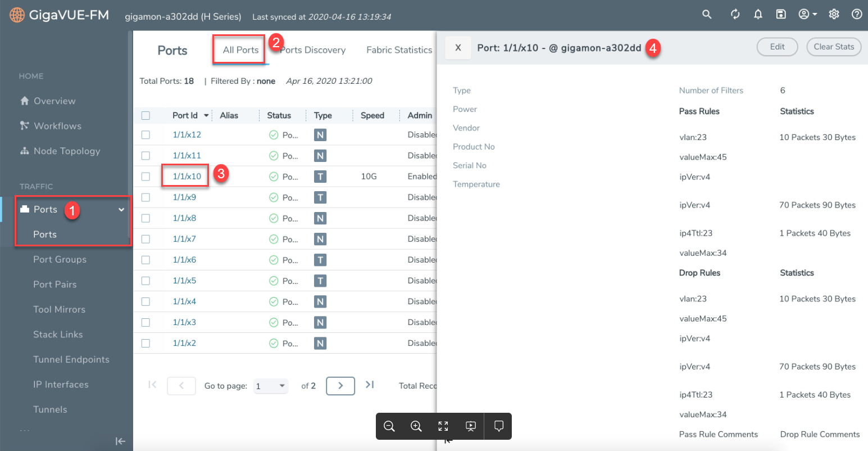Collapse the left sidebar with arrow icon
This screenshot has height=451, width=868.
(x=120, y=441)
